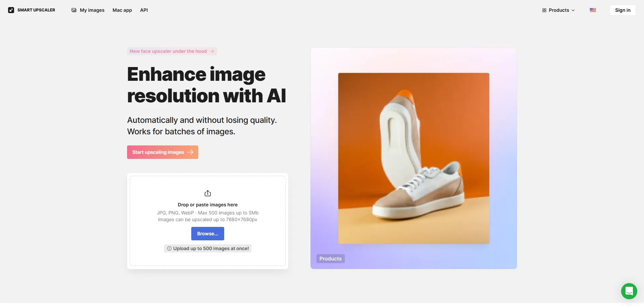The width and height of the screenshot is (644, 306).
Task: Click the sneaker example image
Action: (x=414, y=158)
